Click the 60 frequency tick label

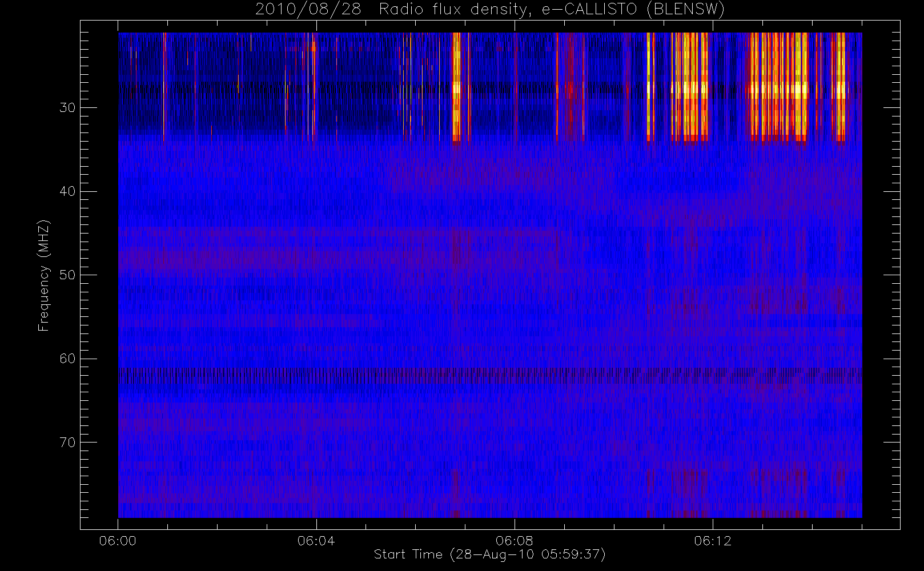coord(67,359)
